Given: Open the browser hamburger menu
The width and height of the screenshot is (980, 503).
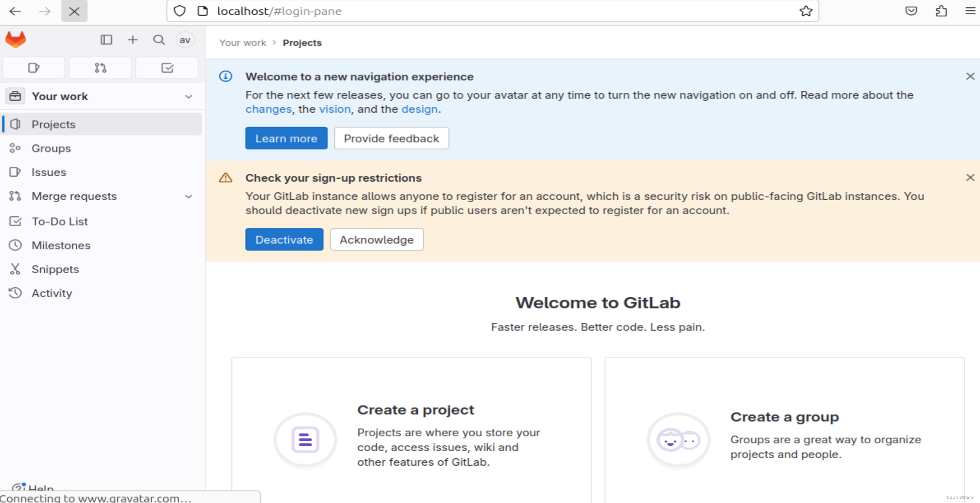Looking at the screenshot, I should 970,11.
